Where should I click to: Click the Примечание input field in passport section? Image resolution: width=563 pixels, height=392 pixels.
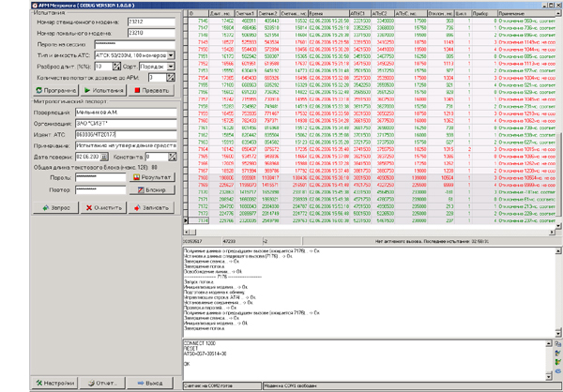tap(126, 145)
